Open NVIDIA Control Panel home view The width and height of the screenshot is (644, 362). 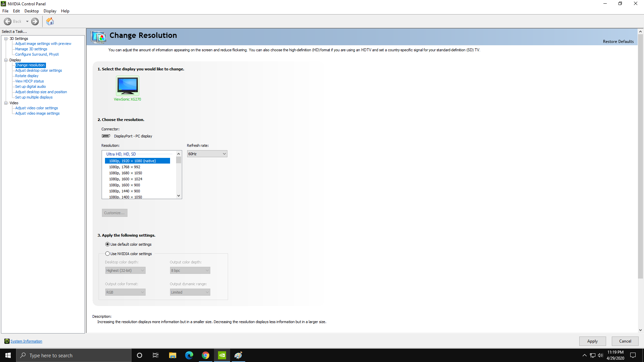tap(50, 21)
